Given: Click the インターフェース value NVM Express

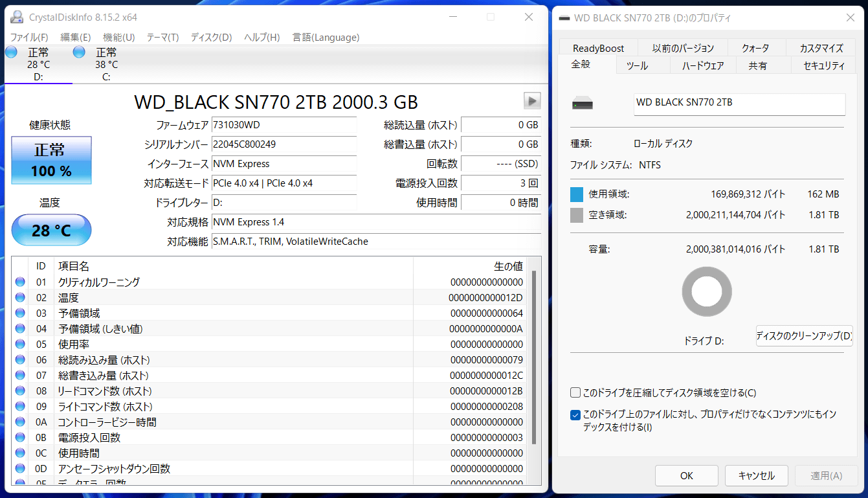Looking at the screenshot, I should point(284,164).
